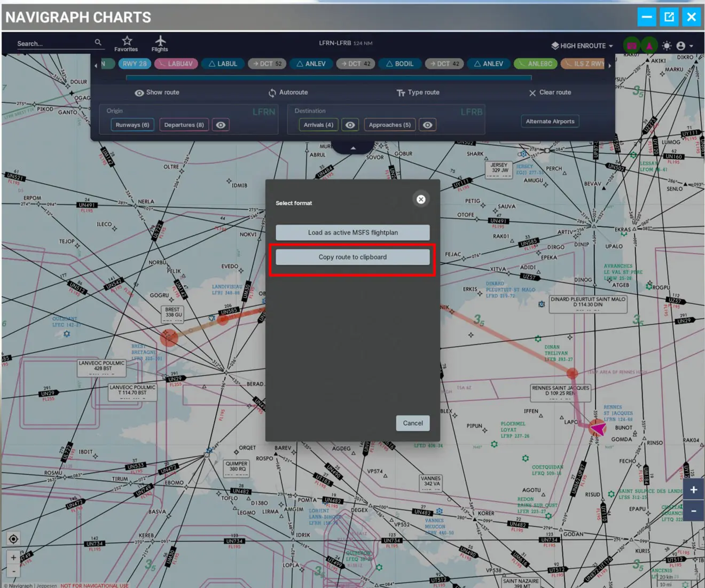Click the search magnifier icon

click(98, 42)
